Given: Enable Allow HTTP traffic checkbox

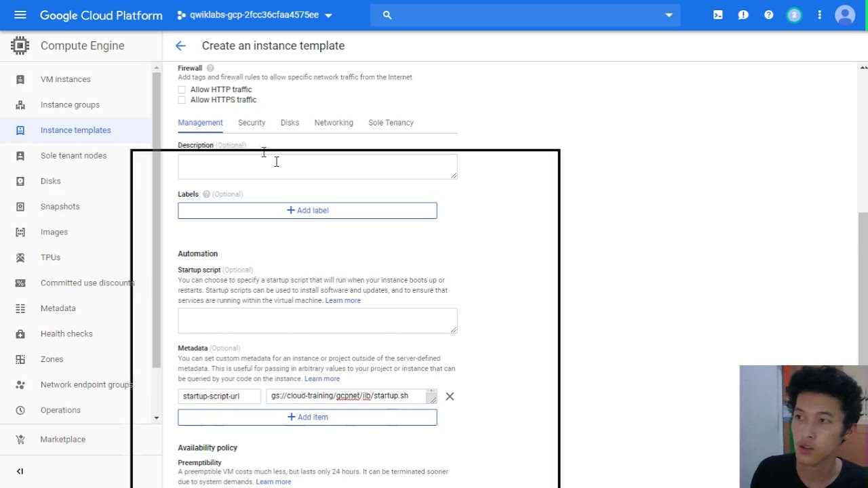Looking at the screenshot, I should [182, 89].
